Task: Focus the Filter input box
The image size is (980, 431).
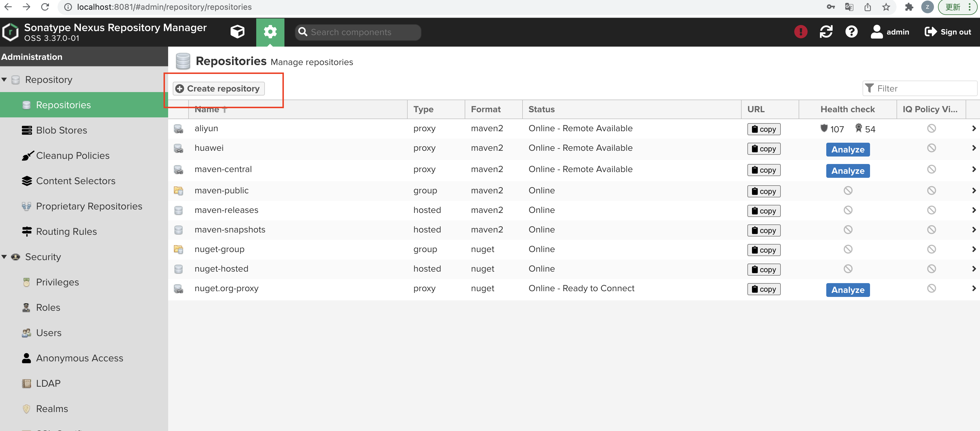Action: tap(920, 89)
